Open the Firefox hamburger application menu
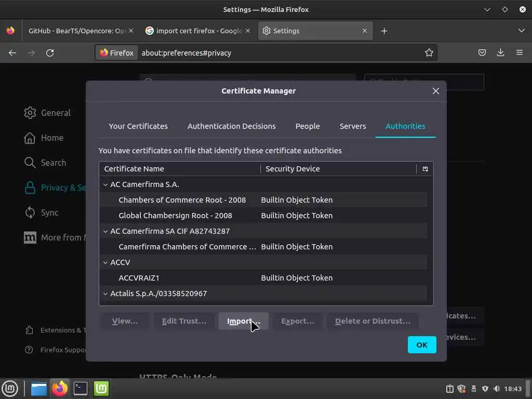 (x=520, y=52)
